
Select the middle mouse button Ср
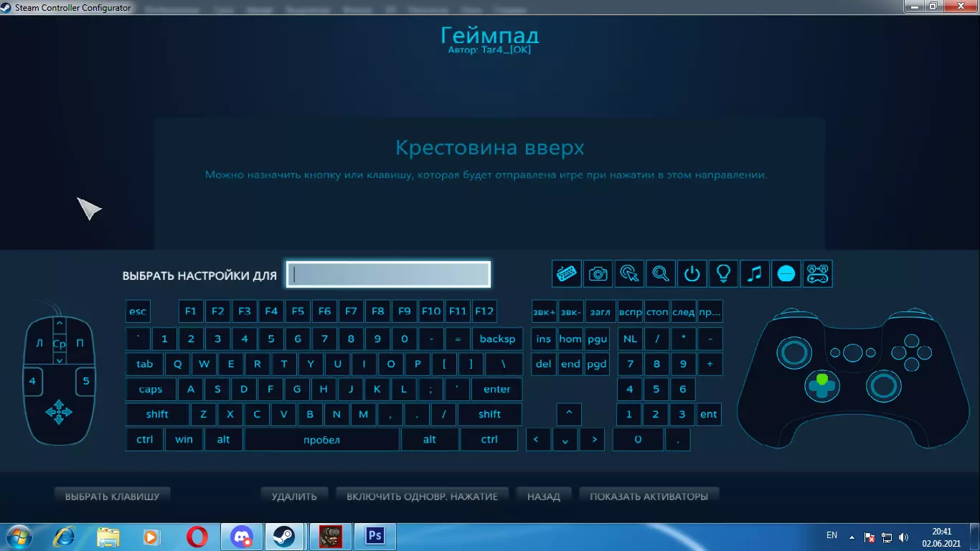(x=60, y=344)
